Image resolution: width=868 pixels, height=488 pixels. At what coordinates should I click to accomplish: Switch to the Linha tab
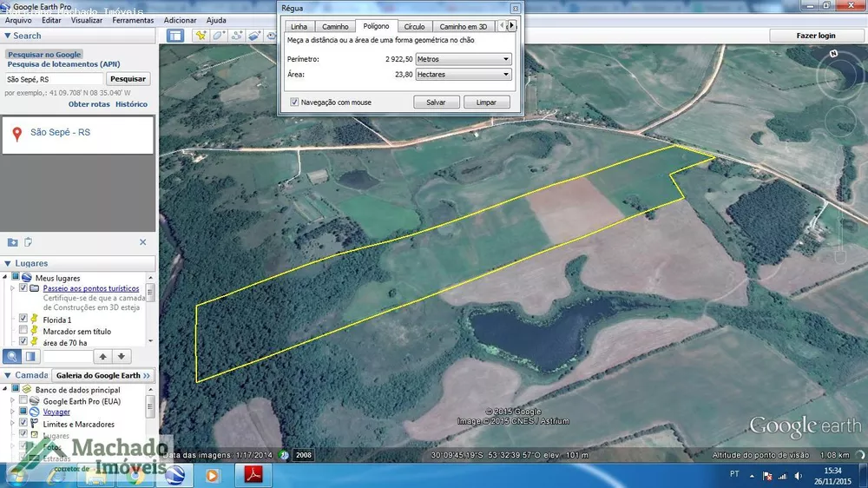(x=299, y=27)
